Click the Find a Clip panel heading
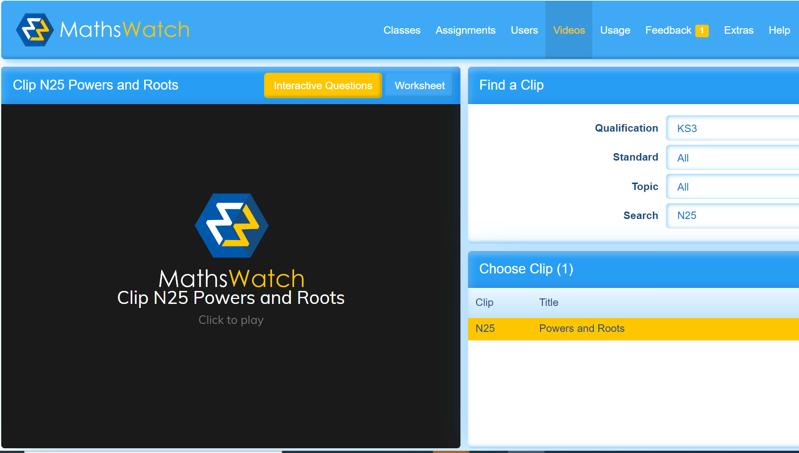Screen dimensions: 799x453 click(511, 85)
